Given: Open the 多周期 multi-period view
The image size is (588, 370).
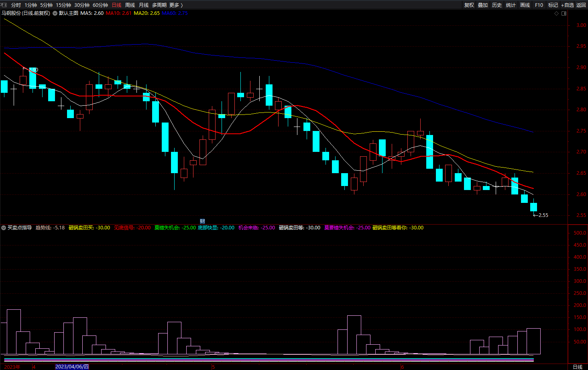Looking at the screenshot, I should coord(159,5).
